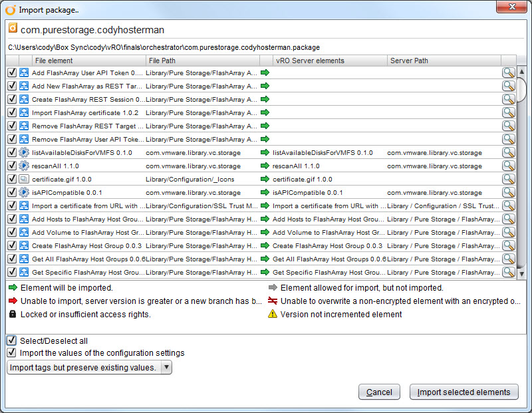Toggle Select/Deselect all checkbox
The height and width of the screenshot is (413, 532).
(11, 341)
